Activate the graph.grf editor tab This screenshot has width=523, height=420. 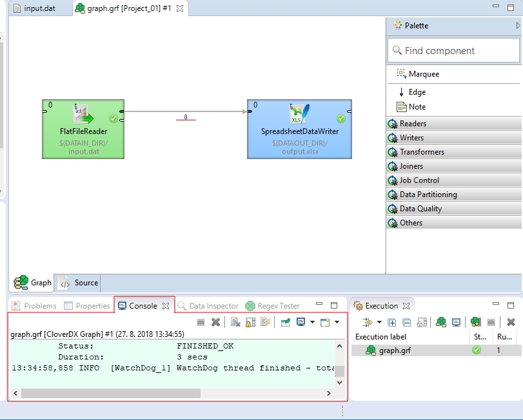129,8
